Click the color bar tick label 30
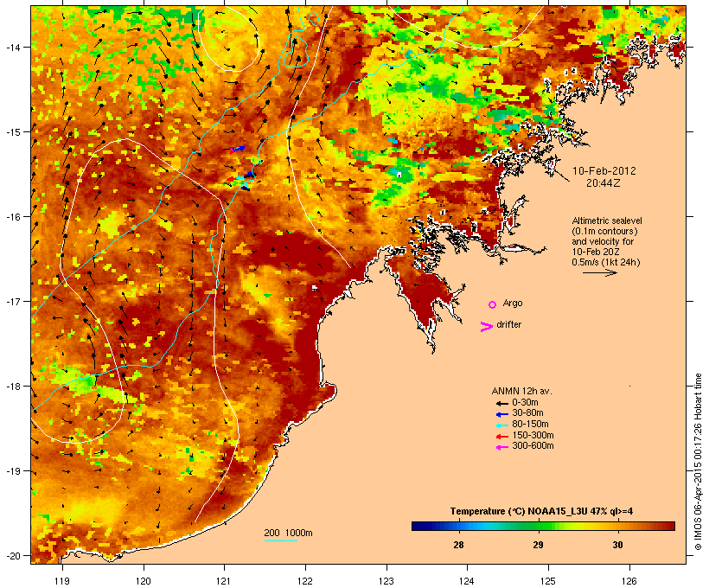Screen dimensions: 709x588 tap(617, 545)
